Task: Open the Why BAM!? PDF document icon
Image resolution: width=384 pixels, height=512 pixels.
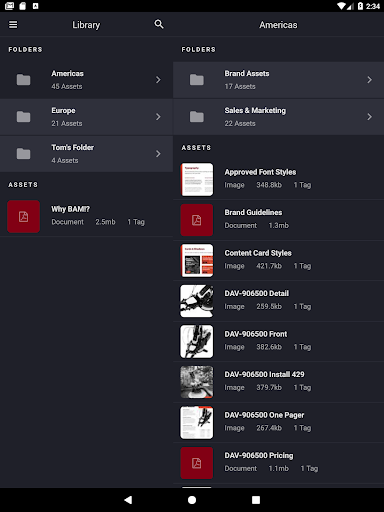Action: coord(23,216)
